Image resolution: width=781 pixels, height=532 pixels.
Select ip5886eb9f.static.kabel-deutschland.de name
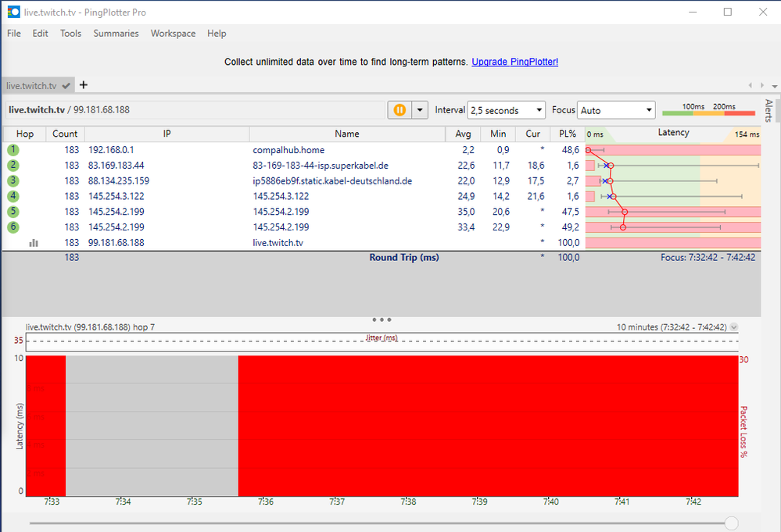point(332,180)
